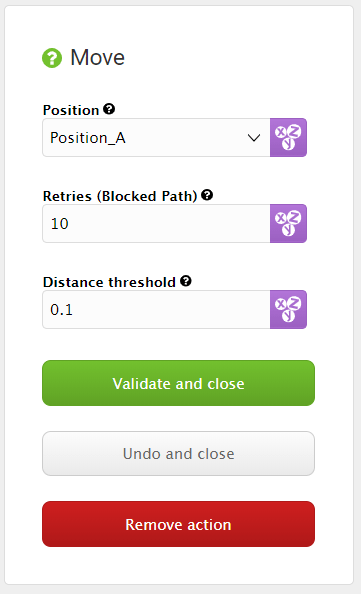Expand the Position dropdown chevron arrow
The height and width of the screenshot is (594, 361).
point(254,138)
